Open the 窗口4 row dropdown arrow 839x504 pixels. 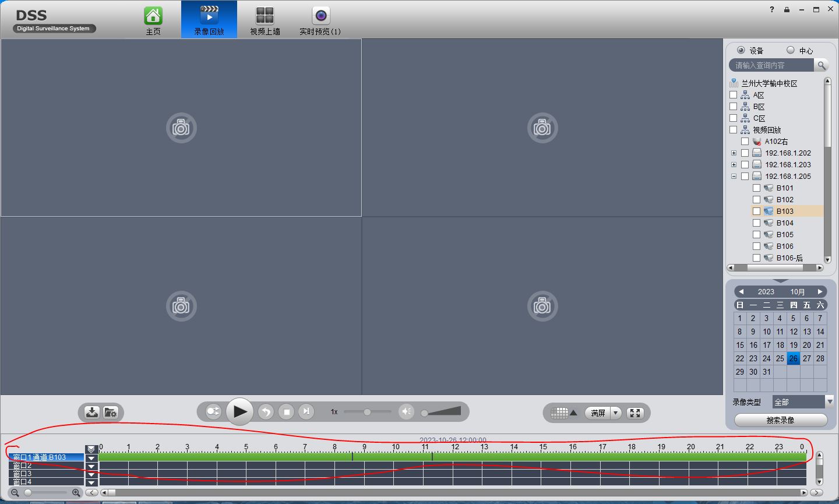(x=91, y=482)
